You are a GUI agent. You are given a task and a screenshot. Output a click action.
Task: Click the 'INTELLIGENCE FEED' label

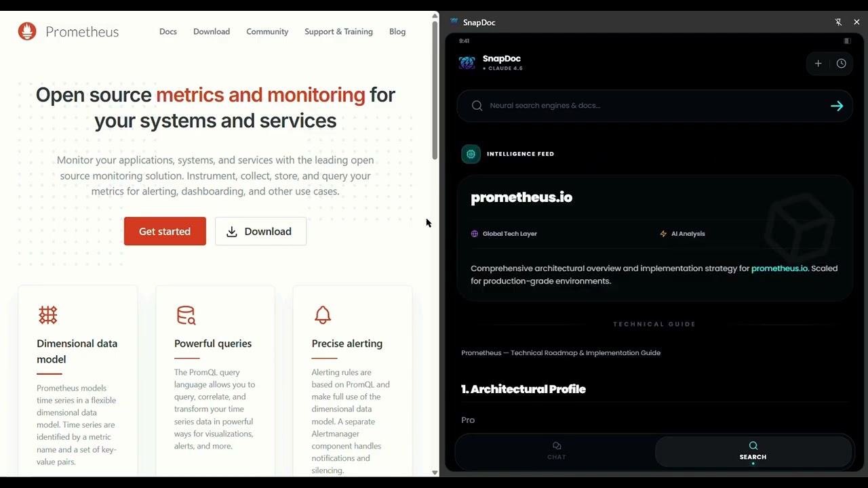[x=520, y=154]
